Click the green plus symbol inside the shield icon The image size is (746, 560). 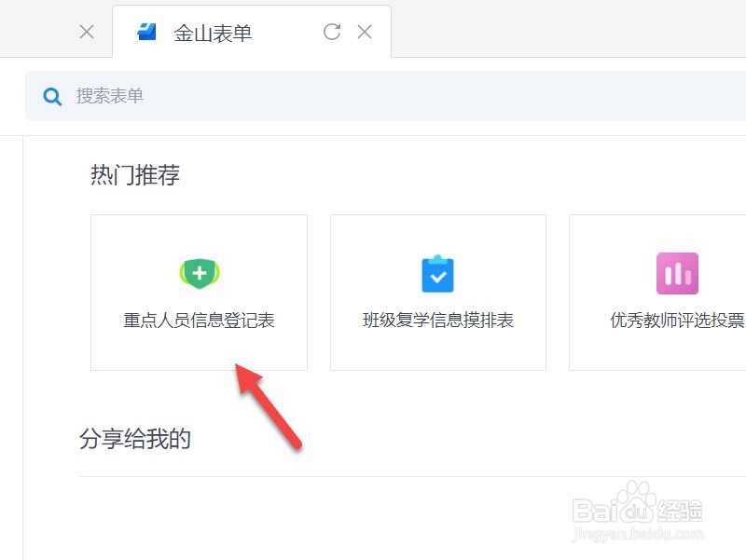(x=199, y=273)
